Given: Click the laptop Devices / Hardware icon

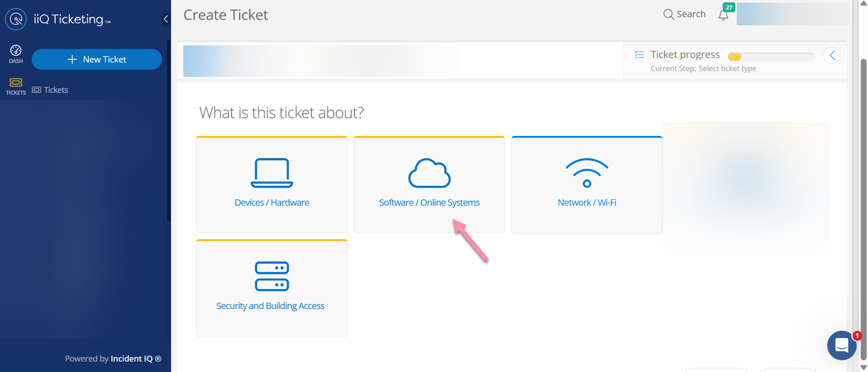Looking at the screenshot, I should (x=272, y=173).
